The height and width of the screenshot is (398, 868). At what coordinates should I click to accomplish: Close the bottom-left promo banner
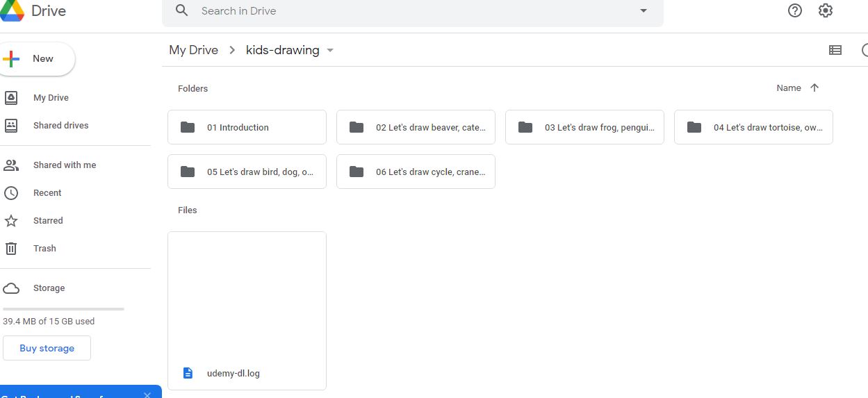pos(147,395)
